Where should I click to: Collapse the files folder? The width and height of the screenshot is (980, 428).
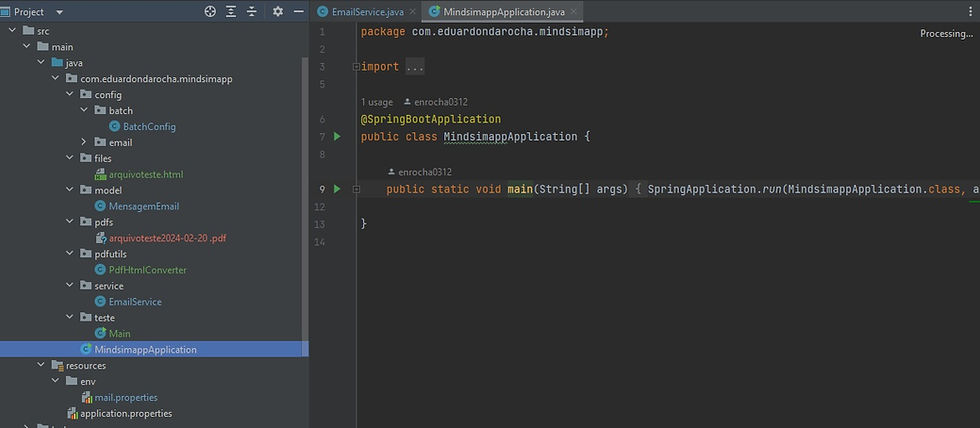[70, 158]
